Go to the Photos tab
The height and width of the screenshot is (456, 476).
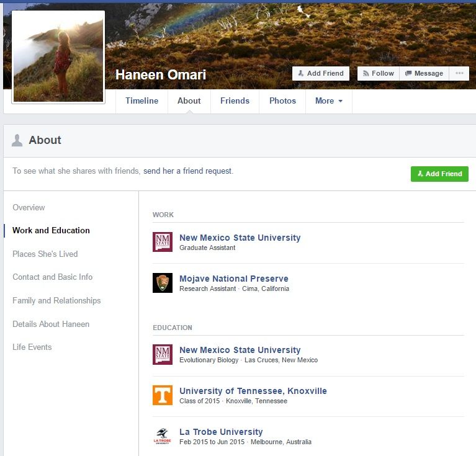[x=282, y=101]
